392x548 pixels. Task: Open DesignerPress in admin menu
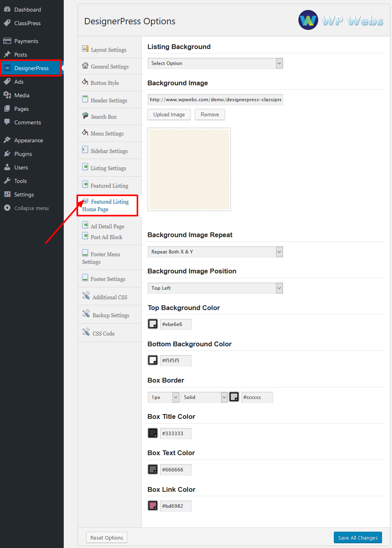[31, 68]
